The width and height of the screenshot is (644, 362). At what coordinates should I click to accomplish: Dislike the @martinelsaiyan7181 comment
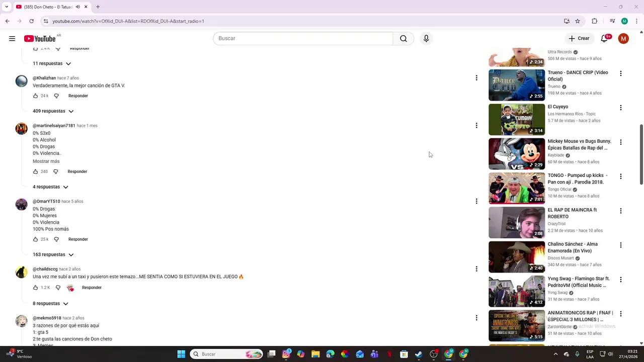click(56, 172)
